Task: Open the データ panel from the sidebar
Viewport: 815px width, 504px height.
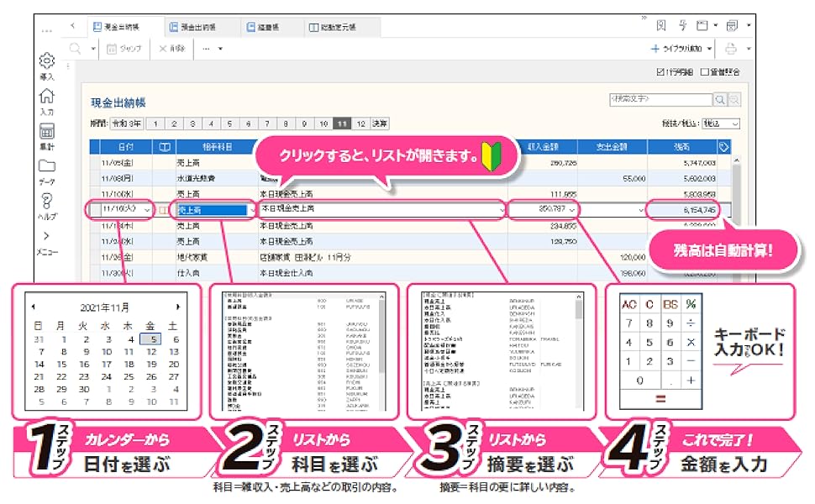Action: click(x=46, y=164)
